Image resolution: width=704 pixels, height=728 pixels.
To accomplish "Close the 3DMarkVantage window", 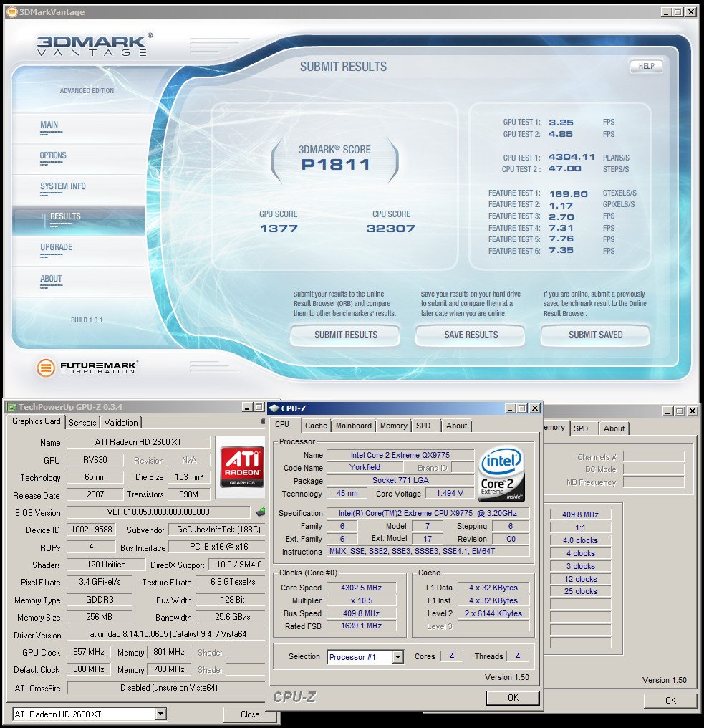I will click(x=691, y=12).
